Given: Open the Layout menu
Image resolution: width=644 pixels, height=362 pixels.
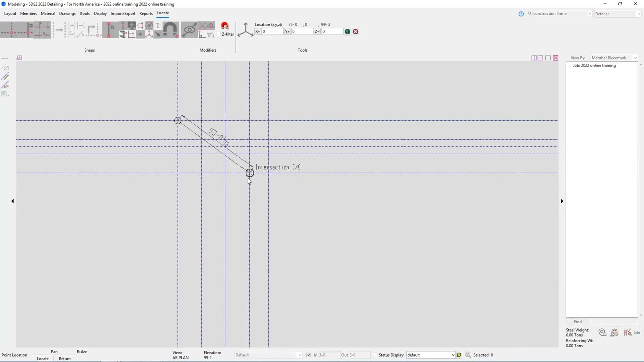Looking at the screenshot, I should point(10,13).
